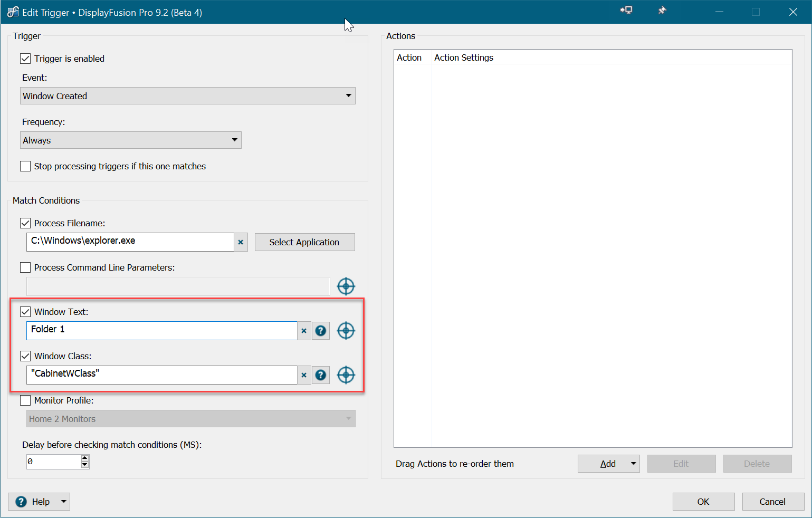Clear the Process Filename field with X
The width and height of the screenshot is (812, 518).
point(241,242)
